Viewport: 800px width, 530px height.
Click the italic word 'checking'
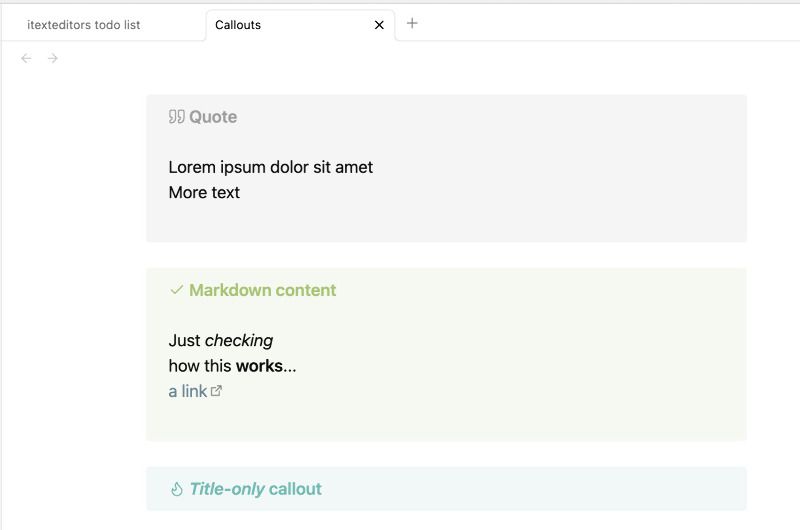[x=239, y=340]
